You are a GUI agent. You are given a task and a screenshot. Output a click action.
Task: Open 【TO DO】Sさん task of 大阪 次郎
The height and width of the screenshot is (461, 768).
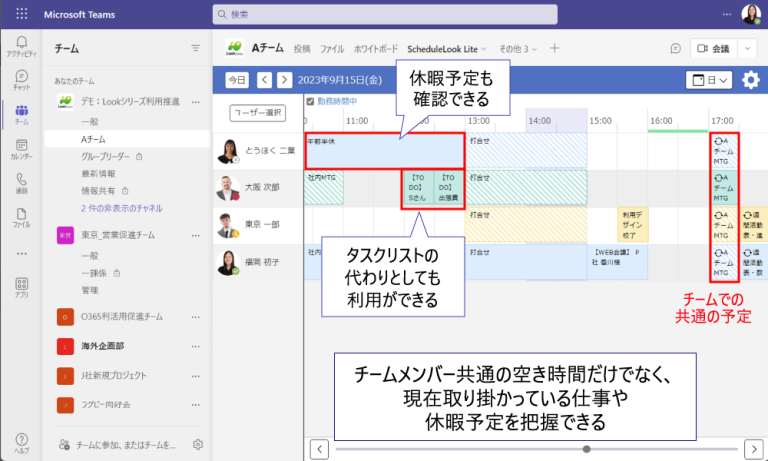pyautogui.click(x=417, y=188)
